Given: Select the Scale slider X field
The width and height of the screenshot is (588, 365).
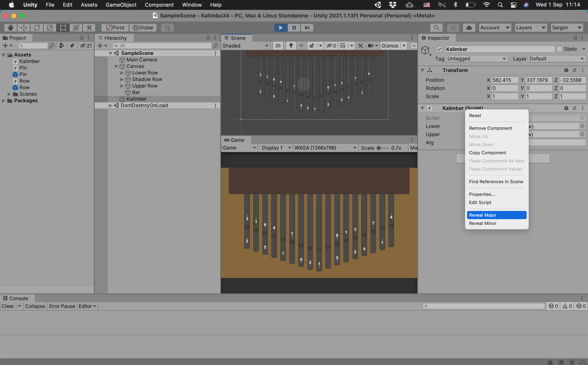Looking at the screenshot, I should [x=504, y=96].
